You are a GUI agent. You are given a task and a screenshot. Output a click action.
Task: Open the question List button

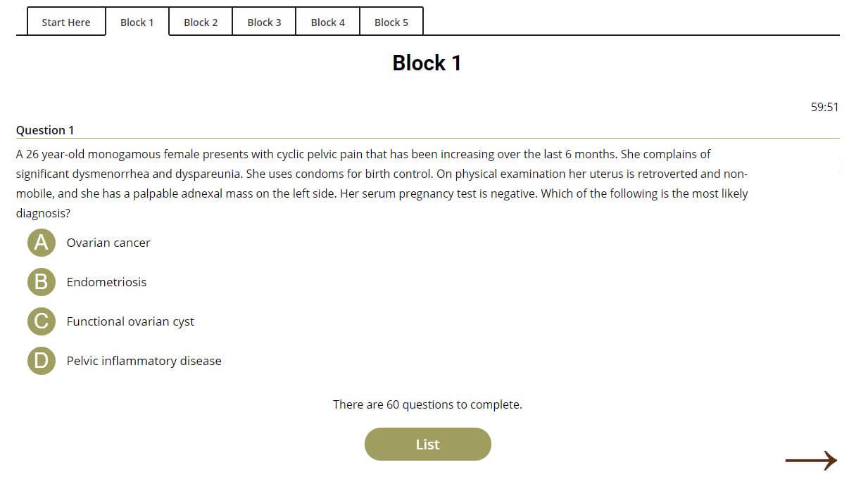click(427, 445)
